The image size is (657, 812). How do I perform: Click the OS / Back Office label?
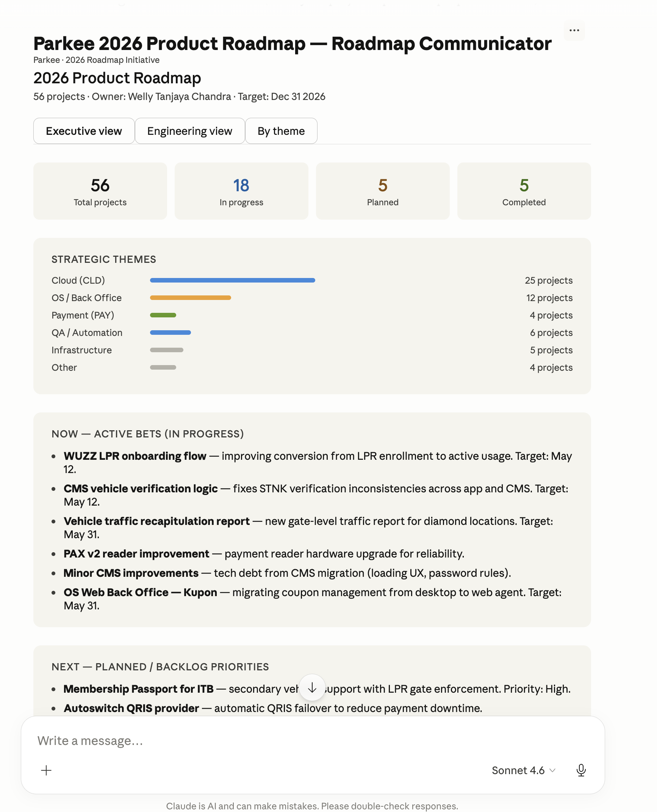click(86, 298)
